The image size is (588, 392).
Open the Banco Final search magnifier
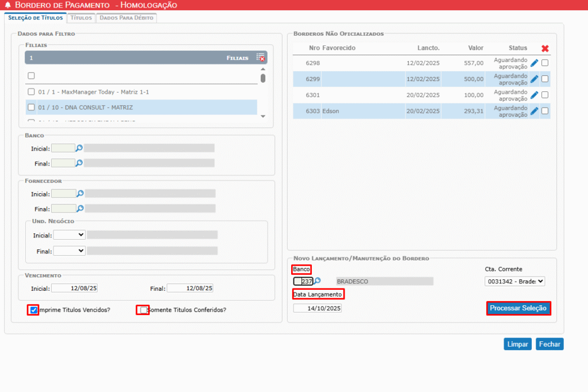point(80,163)
